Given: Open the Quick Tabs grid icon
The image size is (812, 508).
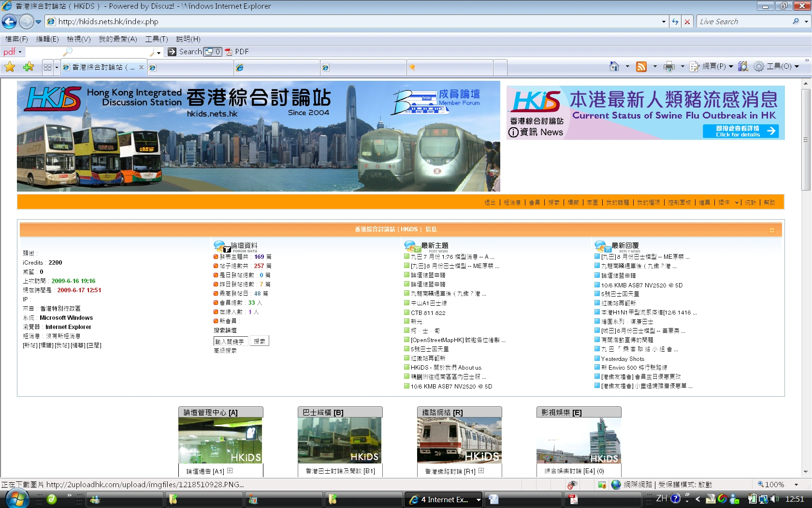Looking at the screenshot, I should pos(47,67).
